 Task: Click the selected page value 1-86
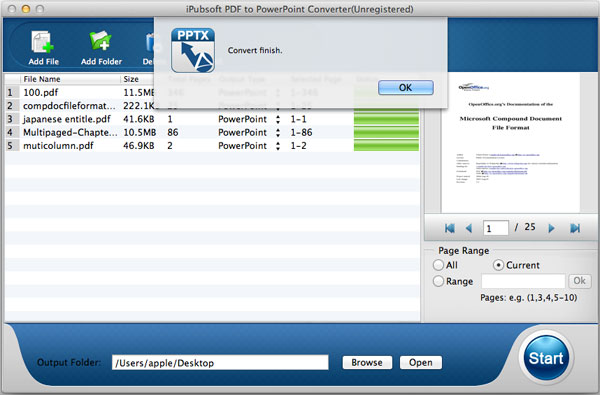click(301, 132)
